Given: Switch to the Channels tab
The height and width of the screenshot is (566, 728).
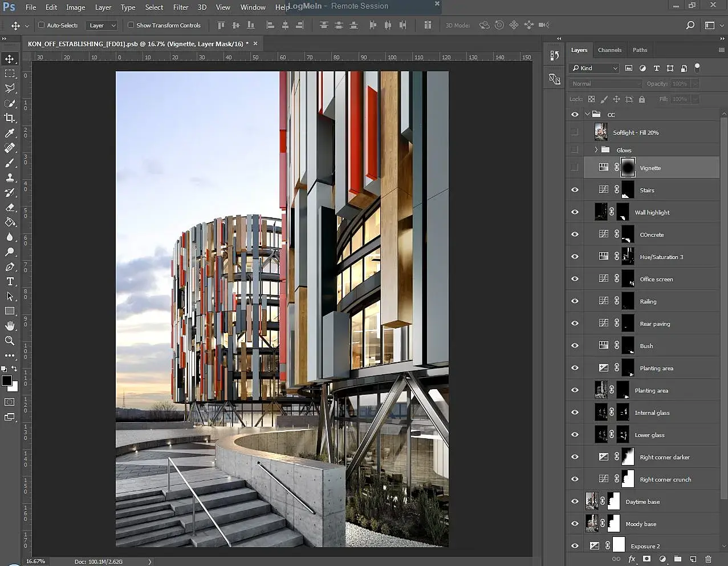Looking at the screenshot, I should pyautogui.click(x=609, y=50).
